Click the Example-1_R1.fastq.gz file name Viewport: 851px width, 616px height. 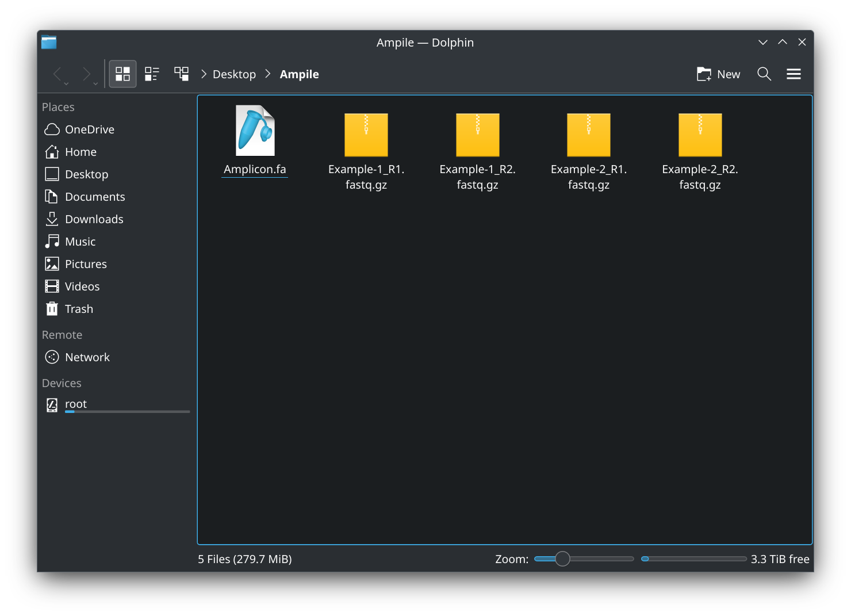(x=366, y=177)
